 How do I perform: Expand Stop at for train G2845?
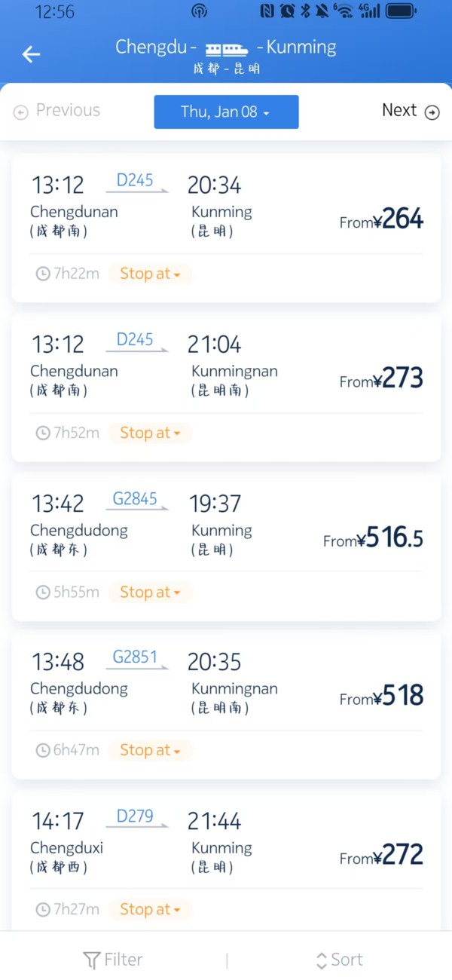point(150,593)
